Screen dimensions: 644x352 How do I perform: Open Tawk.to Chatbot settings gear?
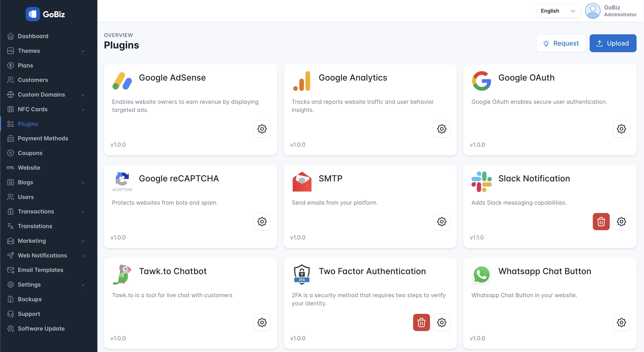262,322
